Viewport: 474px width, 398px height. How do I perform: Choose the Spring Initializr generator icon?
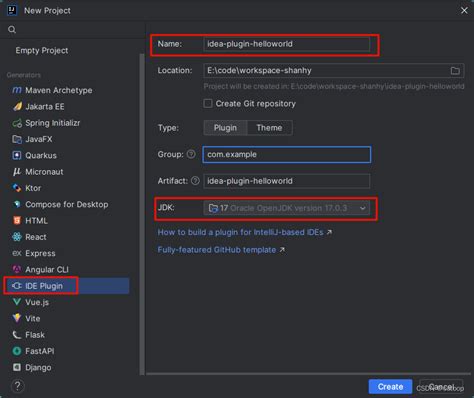coord(17,123)
